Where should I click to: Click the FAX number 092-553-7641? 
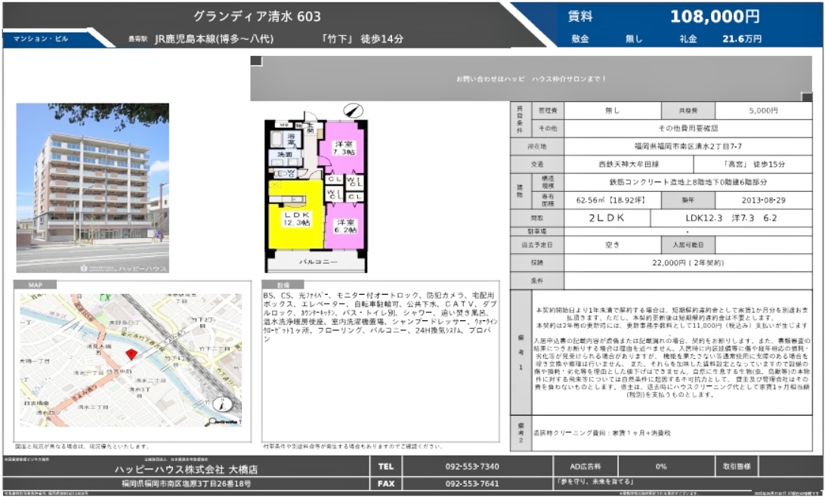(472, 484)
